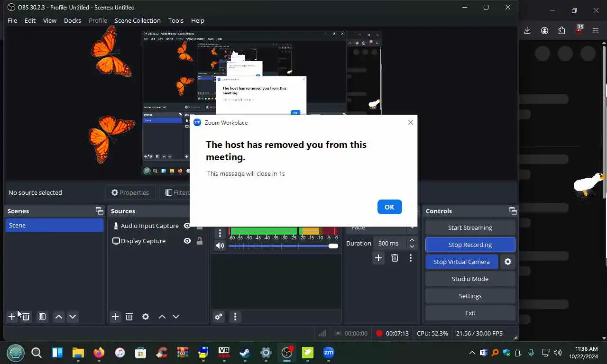Show hidden system tray icons chevron
This screenshot has height=364, width=607.
(472, 353)
